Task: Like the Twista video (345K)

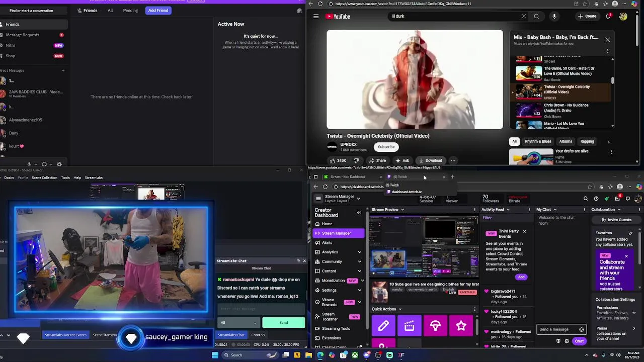Action: click(338, 160)
